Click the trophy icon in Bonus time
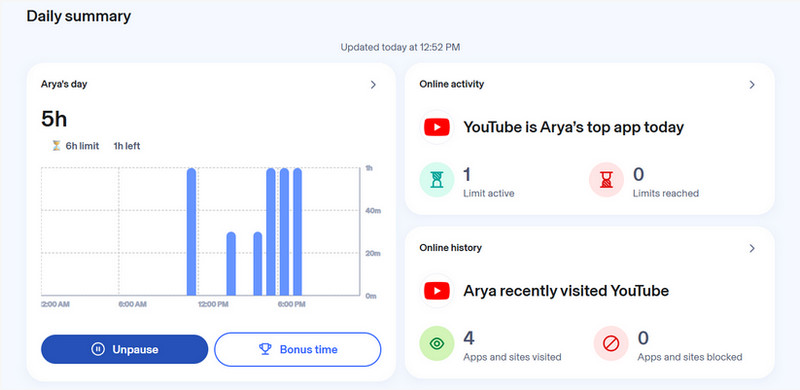800x390 pixels. [265, 349]
